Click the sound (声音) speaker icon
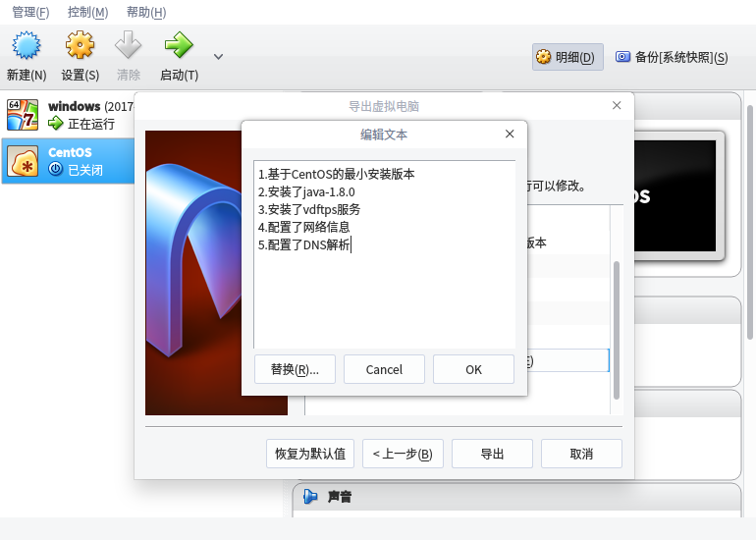Image resolution: width=756 pixels, height=540 pixels. (310, 496)
